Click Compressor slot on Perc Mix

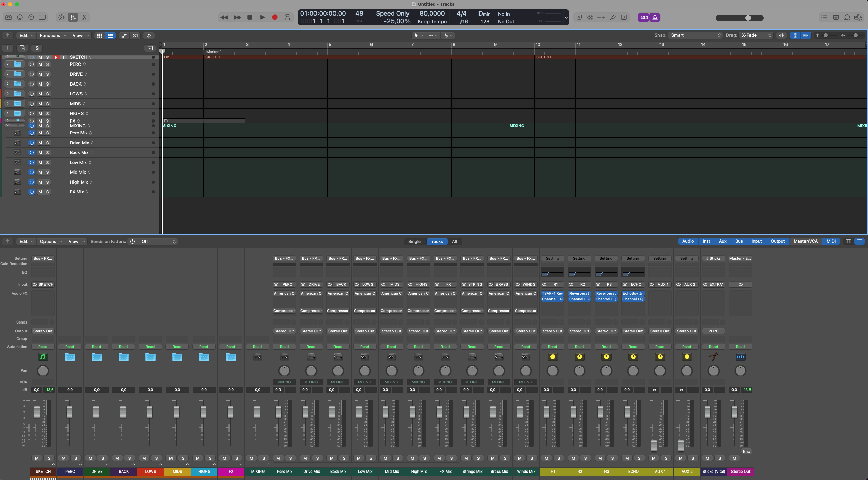[284, 311]
